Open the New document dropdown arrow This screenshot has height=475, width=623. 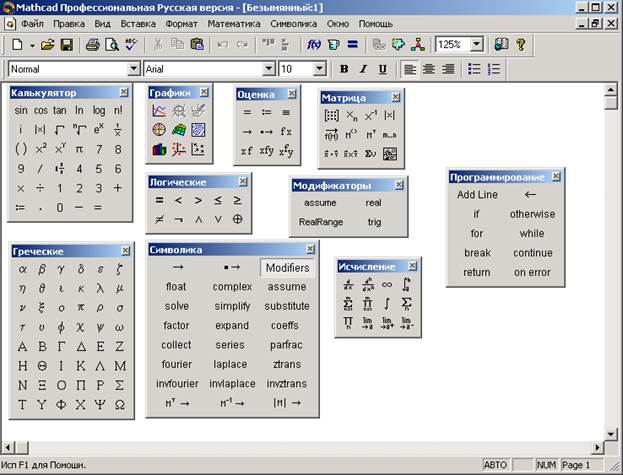[x=32, y=45]
